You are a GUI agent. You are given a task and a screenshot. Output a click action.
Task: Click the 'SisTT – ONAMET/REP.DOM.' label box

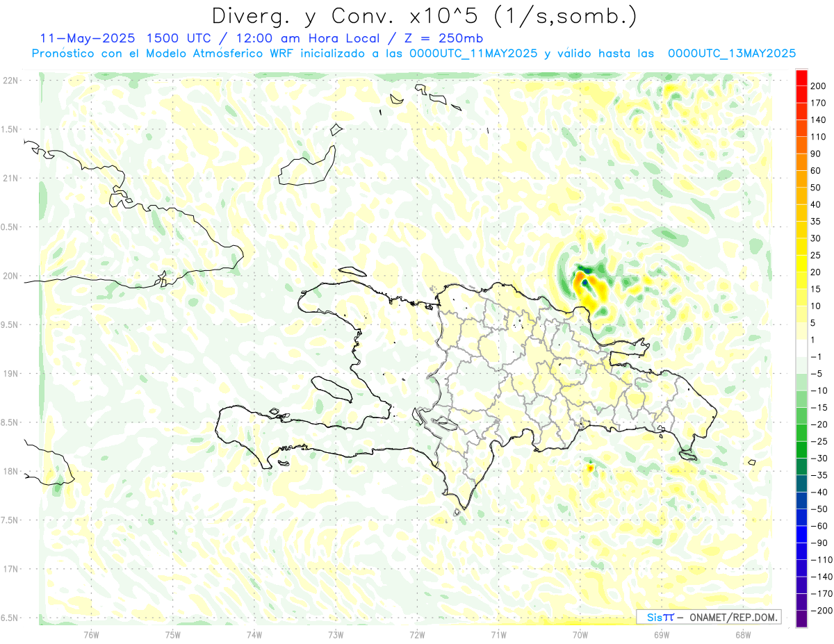[x=708, y=617]
